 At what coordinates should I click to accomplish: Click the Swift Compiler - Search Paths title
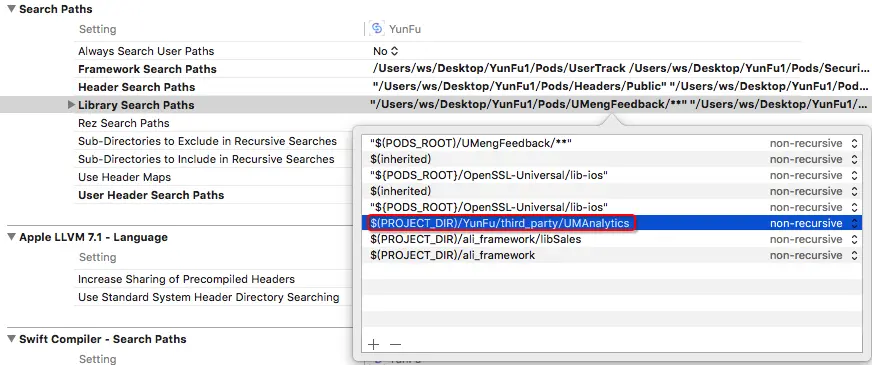tap(103, 339)
